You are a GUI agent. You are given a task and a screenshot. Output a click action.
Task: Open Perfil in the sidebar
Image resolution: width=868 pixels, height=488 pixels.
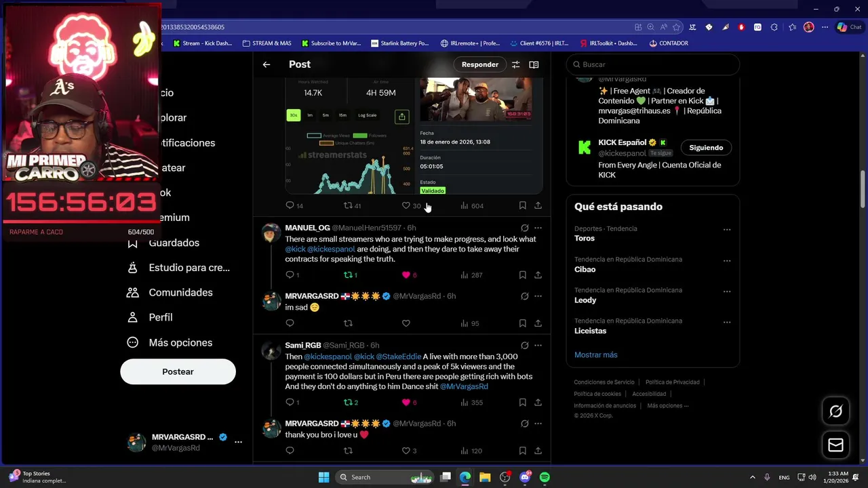pyautogui.click(x=150, y=317)
